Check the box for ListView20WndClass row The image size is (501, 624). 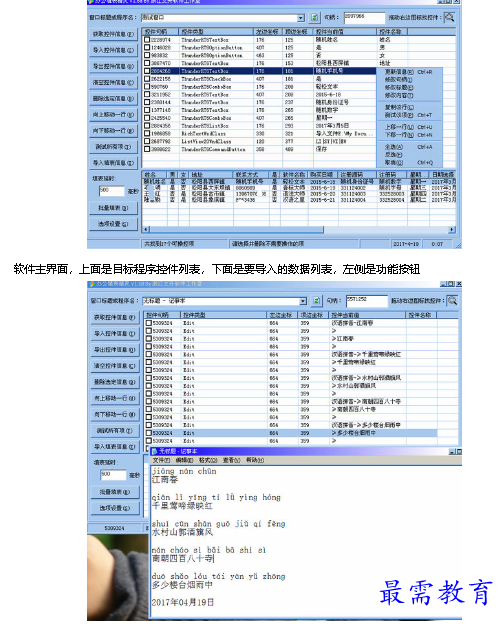tap(147, 141)
